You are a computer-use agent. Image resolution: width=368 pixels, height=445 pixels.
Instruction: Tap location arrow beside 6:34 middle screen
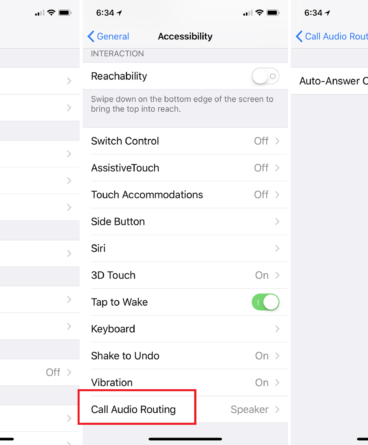pyautogui.click(x=119, y=13)
